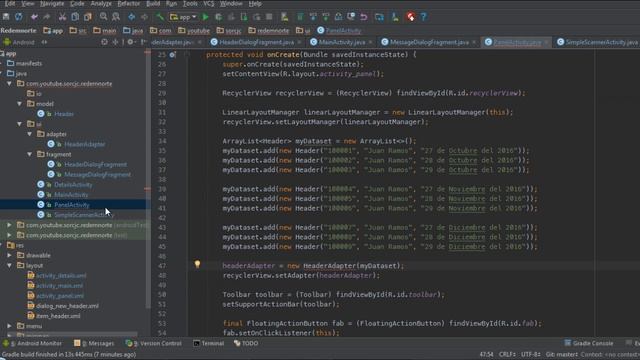Switch to MessageDialogFragment.java tab
Viewport: 640px width, 360px height.
[429, 42]
